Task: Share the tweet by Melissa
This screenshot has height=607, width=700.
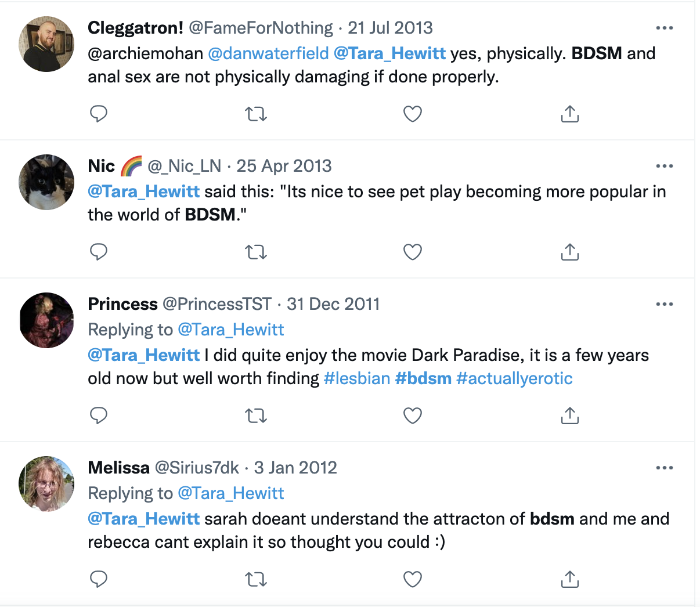Action: point(570,579)
